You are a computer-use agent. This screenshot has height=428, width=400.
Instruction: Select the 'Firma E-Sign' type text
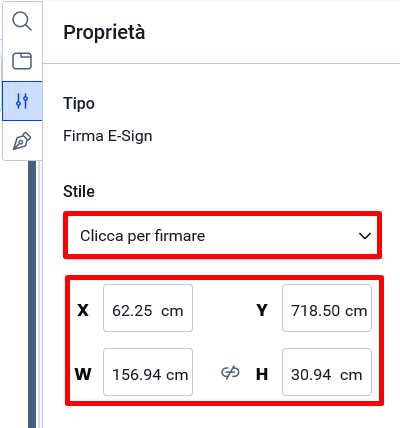pyautogui.click(x=108, y=136)
